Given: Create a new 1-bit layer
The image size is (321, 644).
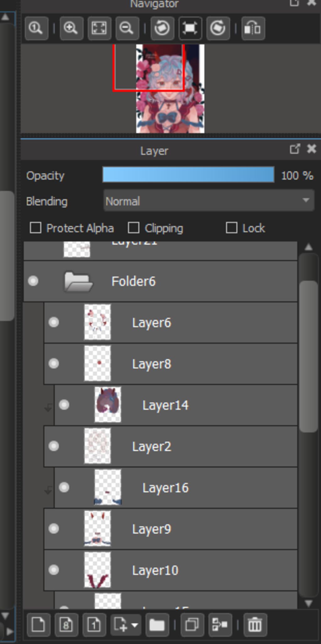Looking at the screenshot, I should click(x=94, y=625).
